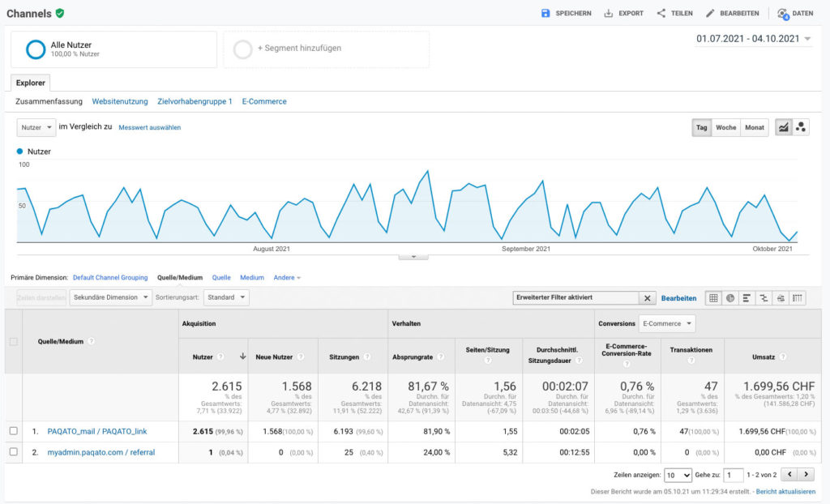Click the Export download icon
Viewport: 830px width, 504px height.
click(x=609, y=13)
